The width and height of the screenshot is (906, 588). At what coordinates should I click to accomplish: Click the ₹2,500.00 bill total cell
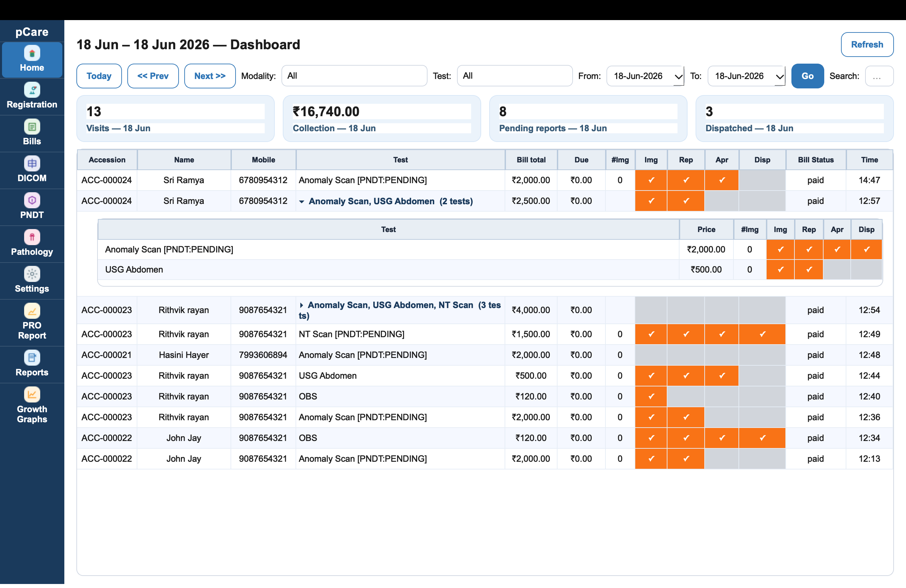pyautogui.click(x=531, y=201)
